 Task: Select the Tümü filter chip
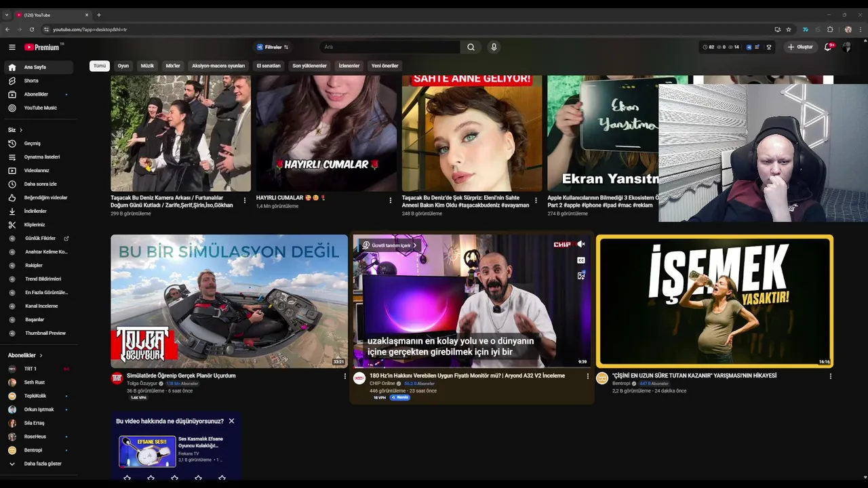coord(100,66)
